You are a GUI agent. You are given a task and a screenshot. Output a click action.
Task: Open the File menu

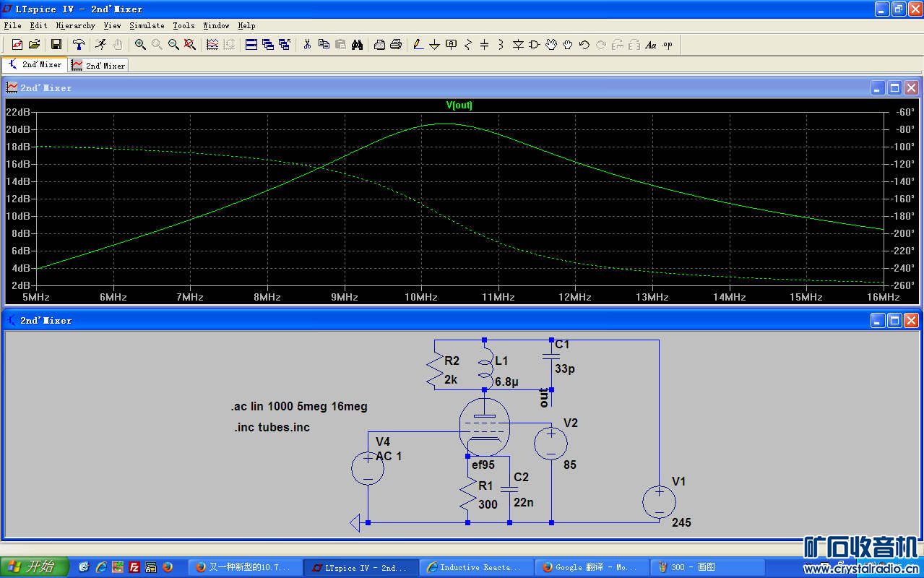[12, 25]
